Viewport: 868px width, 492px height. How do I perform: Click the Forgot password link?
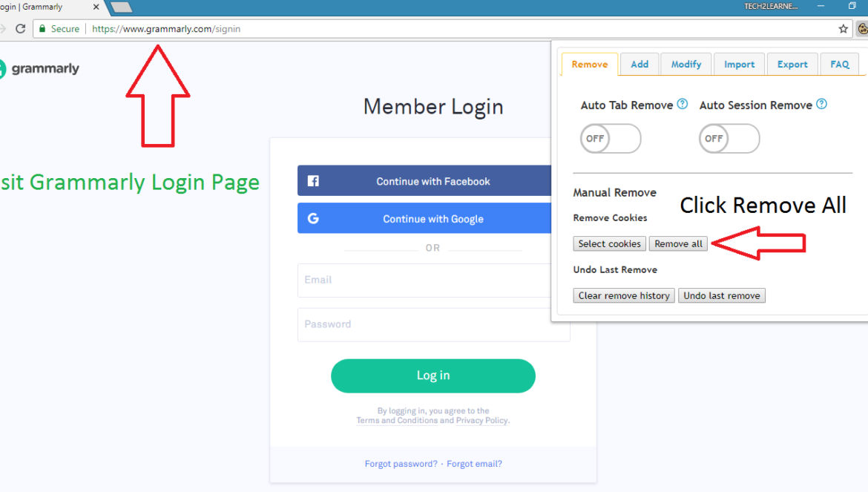tap(401, 464)
